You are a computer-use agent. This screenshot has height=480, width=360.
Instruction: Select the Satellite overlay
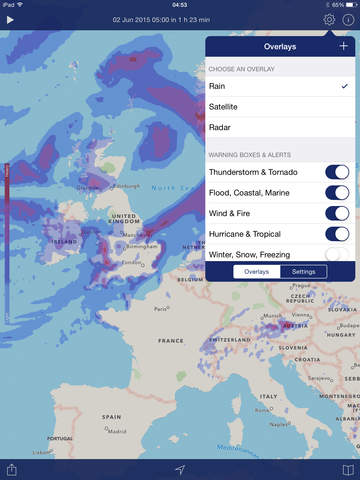click(280, 107)
